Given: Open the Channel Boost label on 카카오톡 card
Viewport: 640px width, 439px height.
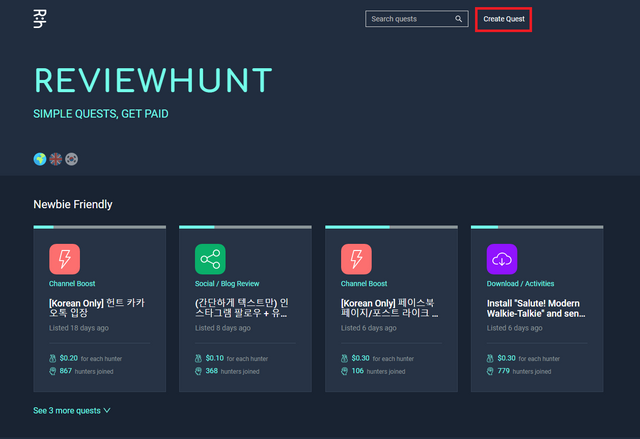Looking at the screenshot, I should [x=72, y=284].
